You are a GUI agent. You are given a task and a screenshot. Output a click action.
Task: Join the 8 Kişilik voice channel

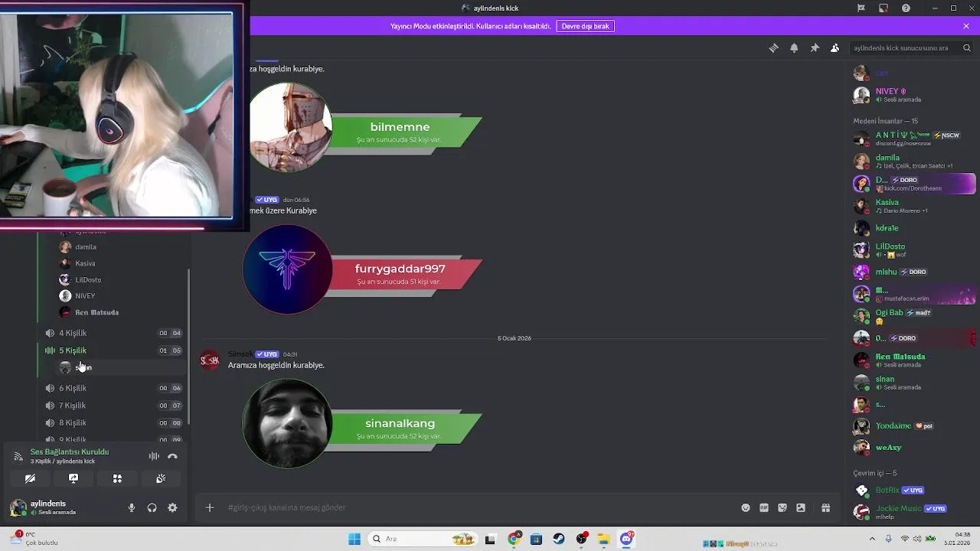coord(112,422)
